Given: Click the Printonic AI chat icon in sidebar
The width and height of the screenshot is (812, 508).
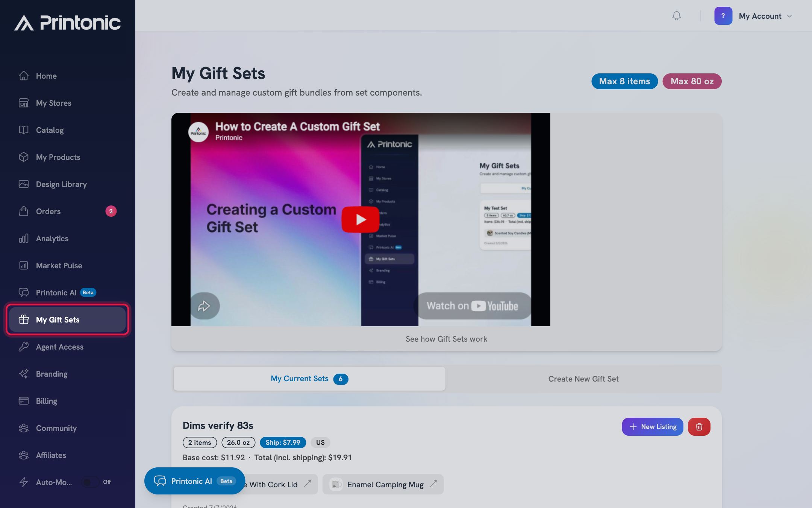Looking at the screenshot, I should click(24, 292).
